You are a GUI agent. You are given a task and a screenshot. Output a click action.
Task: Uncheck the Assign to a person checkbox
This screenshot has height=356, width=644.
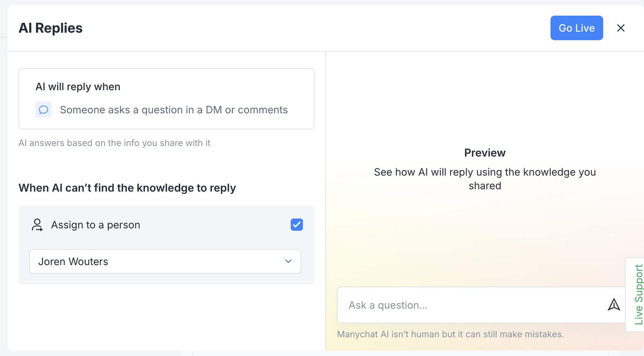click(296, 225)
